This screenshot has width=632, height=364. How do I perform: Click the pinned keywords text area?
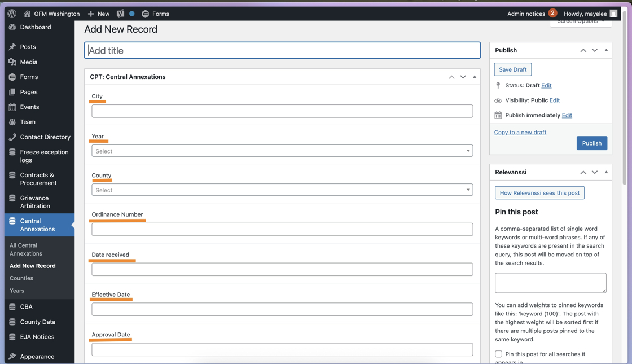[x=551, y=283]
